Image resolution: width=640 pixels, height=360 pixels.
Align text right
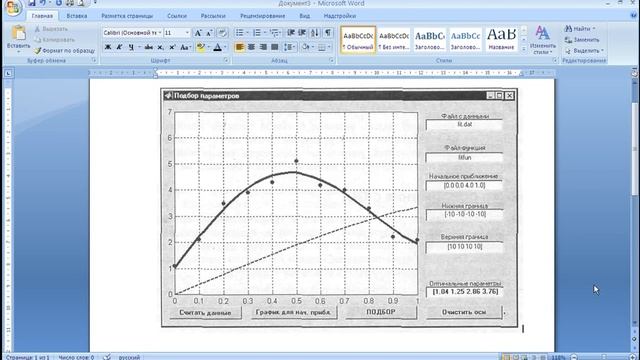coord(263,47)
